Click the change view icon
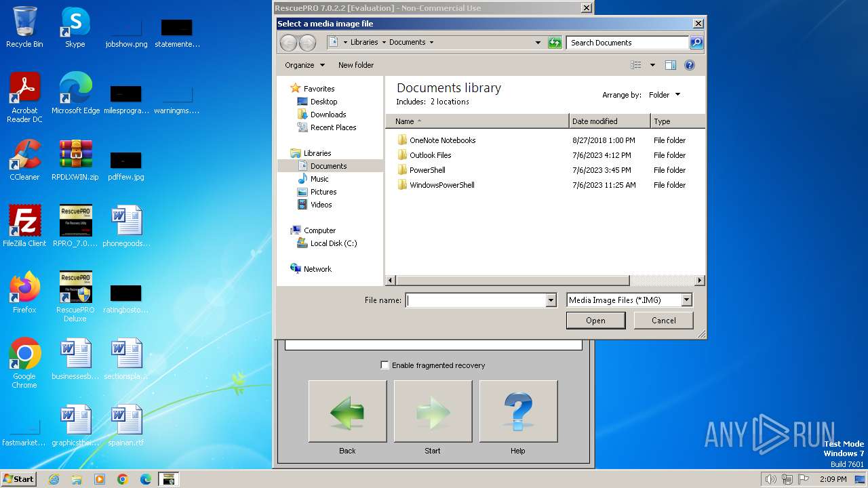The width and height of the screenshot is (868, 488). pos(636,65)
